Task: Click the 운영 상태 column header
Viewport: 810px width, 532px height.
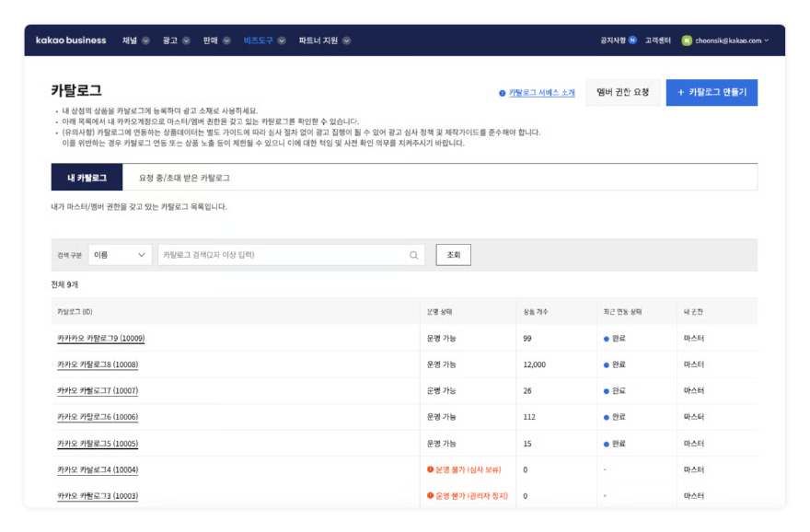Action: (439, 311)
